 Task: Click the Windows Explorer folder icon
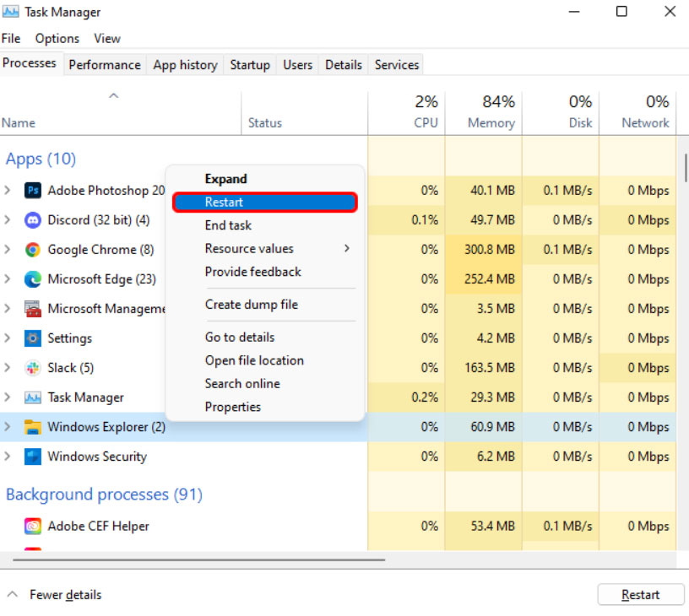pyautogui.click(x=33, y=427)
